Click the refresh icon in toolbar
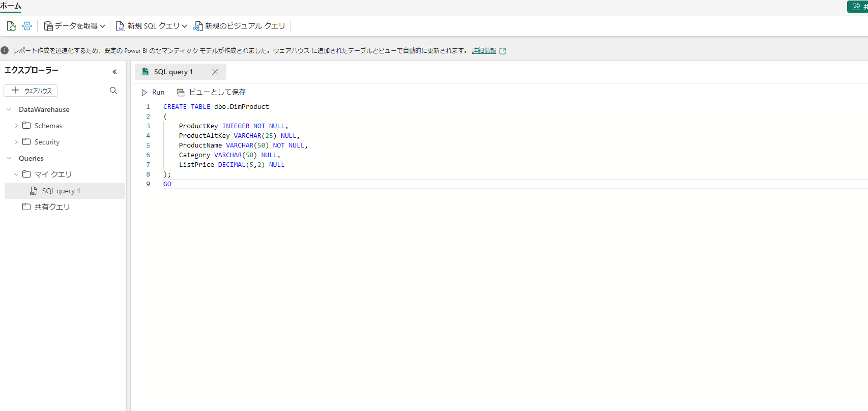The image size is (868, 411). click(x=11, y=26)
